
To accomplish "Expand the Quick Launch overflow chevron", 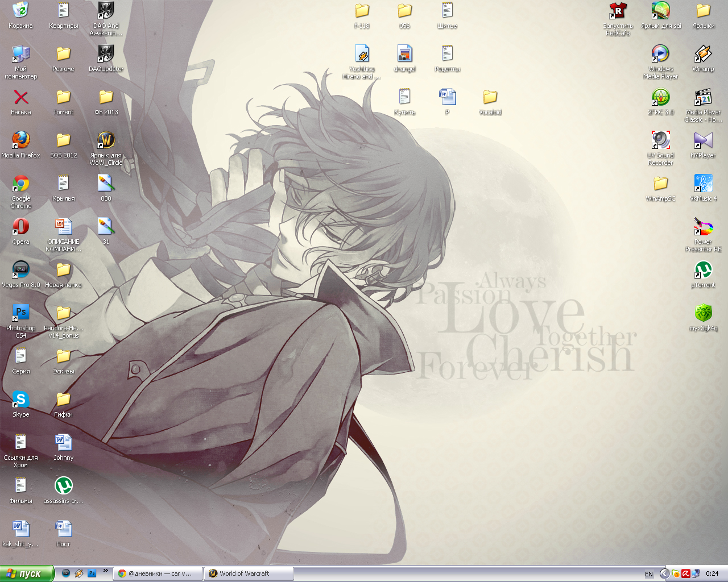I will coord(105,571).
